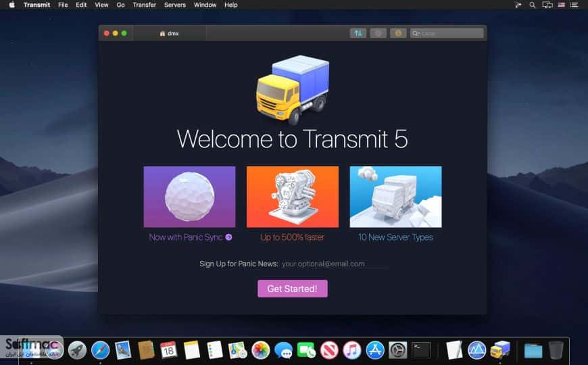Image resolution: width=588 pixels, height=365 pixels.
Task: Click the question mark help toolbar button
Action: (x=378, y=33)
